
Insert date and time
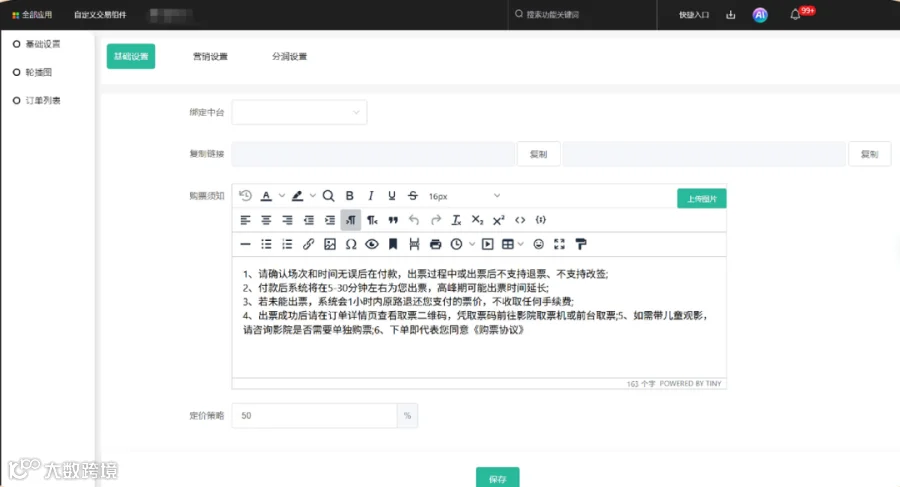pos(456,244)
